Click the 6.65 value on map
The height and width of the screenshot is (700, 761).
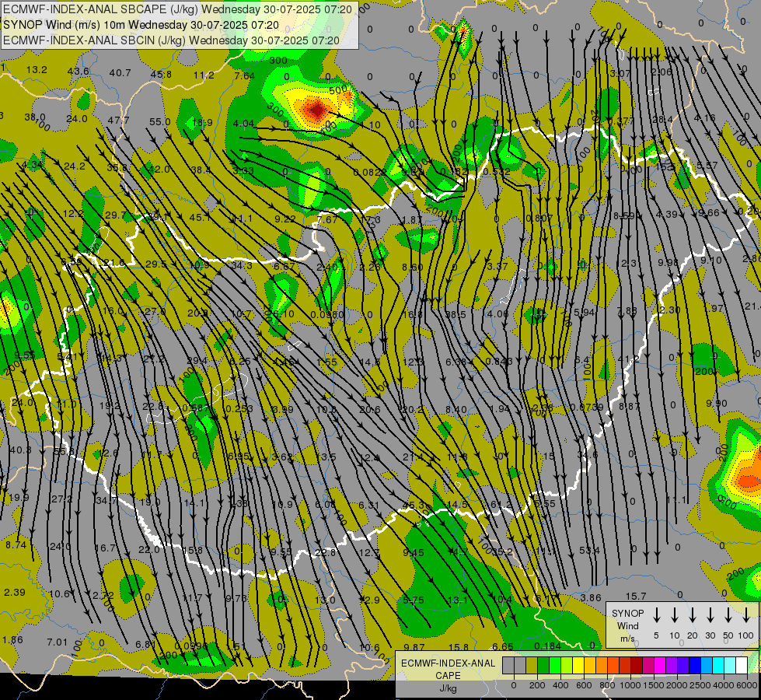503,646
